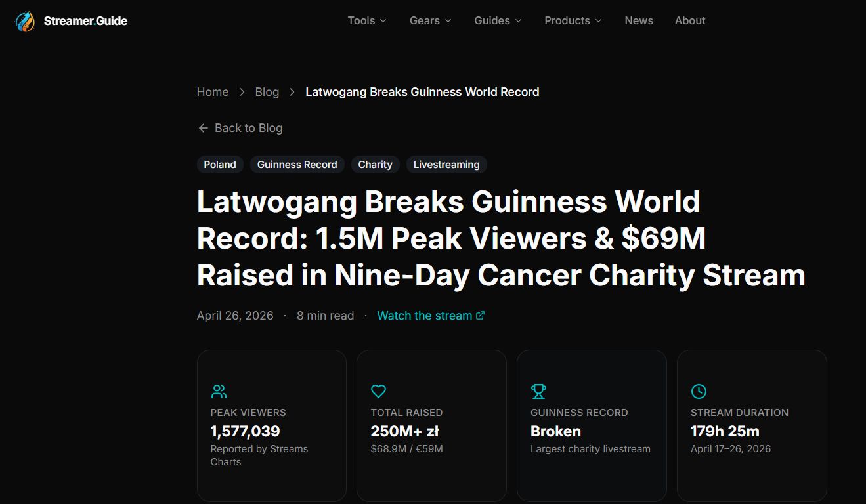Select the Poland tag
Viewport: 866px width, 504px height.
220,164
